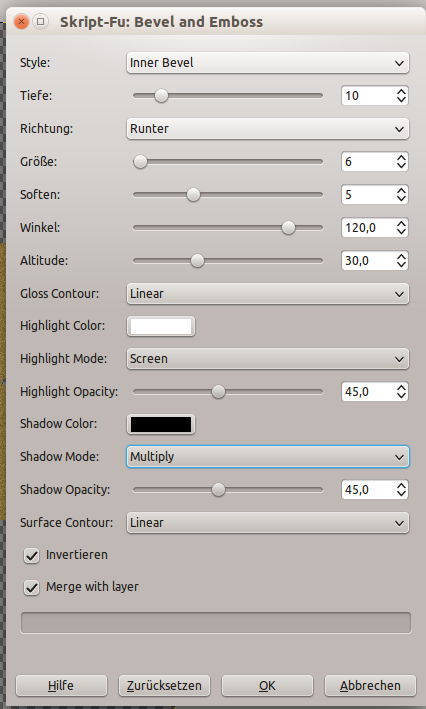Increase the Soften value with up arrow
Viewport: 426px width, 709px height.
pyautogui.click(x=401, y=190)
